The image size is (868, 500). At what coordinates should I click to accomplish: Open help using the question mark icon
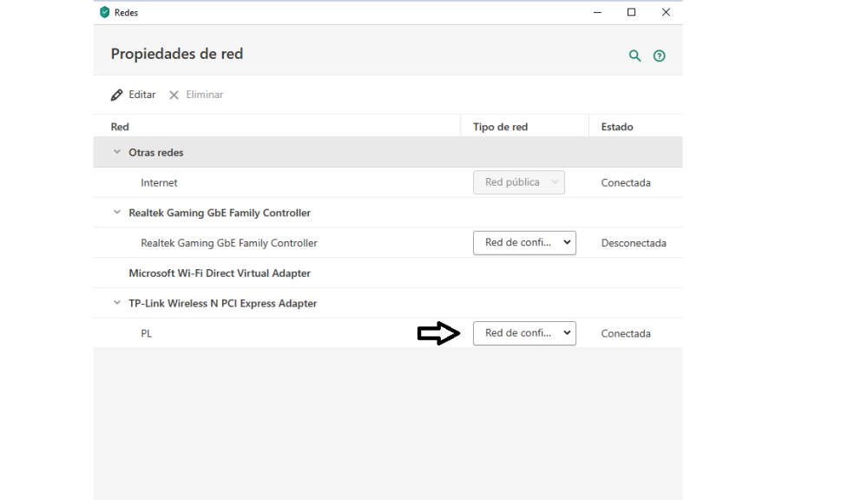(659, 55)
